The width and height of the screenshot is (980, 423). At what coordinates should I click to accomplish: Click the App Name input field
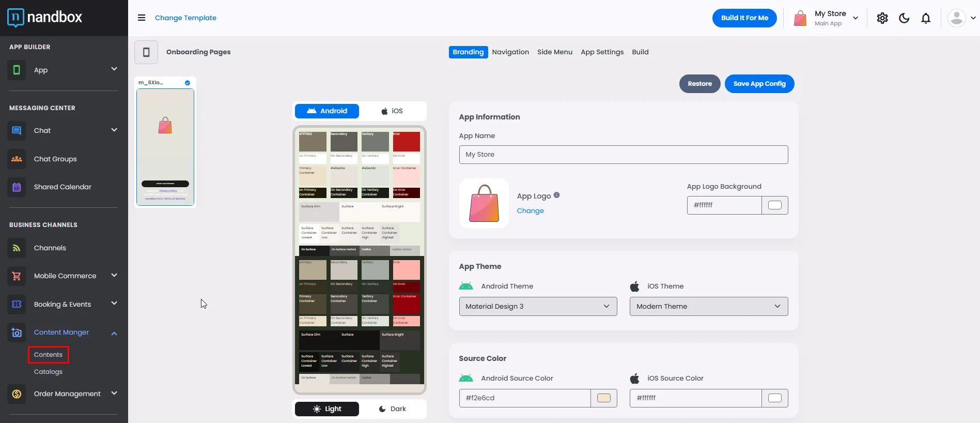624,155
